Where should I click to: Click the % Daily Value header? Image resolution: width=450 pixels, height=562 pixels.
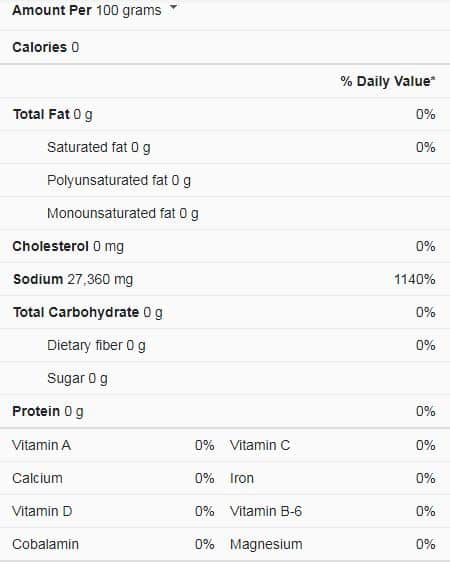[388, 81]
